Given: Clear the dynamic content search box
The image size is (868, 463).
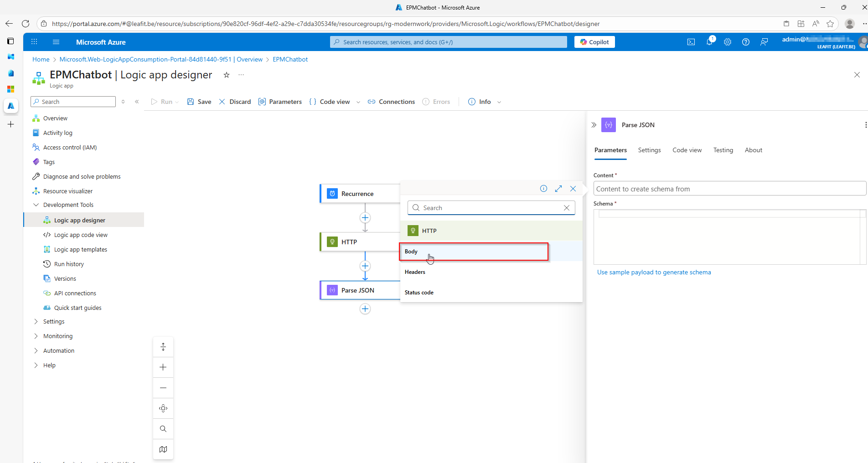Looking at the screenshot, I should 567,208.
